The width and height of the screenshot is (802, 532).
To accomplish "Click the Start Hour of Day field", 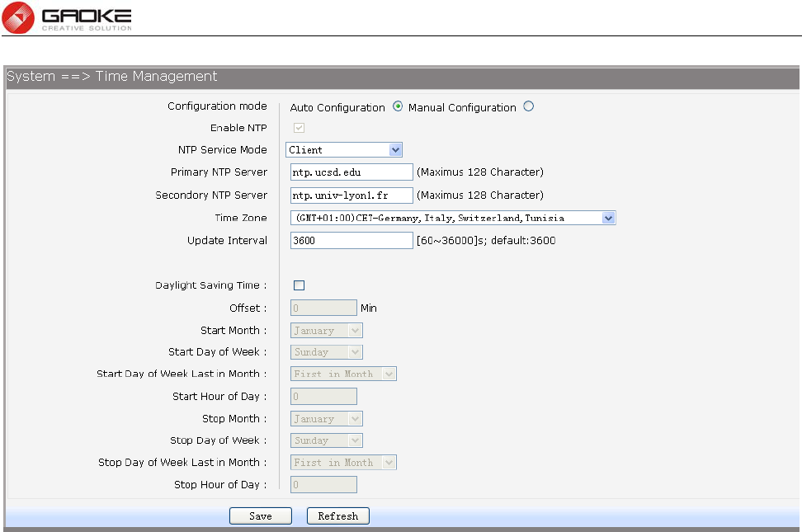I will [x=323, y=397].
